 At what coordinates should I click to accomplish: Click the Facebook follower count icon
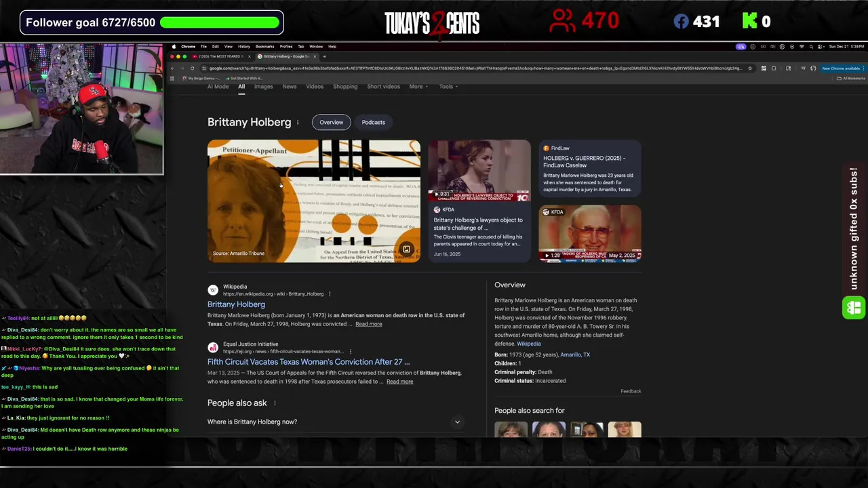click(681, 22)
